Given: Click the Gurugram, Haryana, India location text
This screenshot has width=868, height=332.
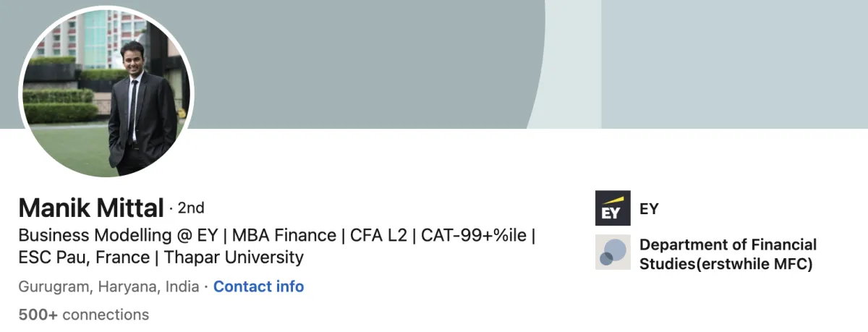Looking at the screenshot, I should tap(109, 286).
